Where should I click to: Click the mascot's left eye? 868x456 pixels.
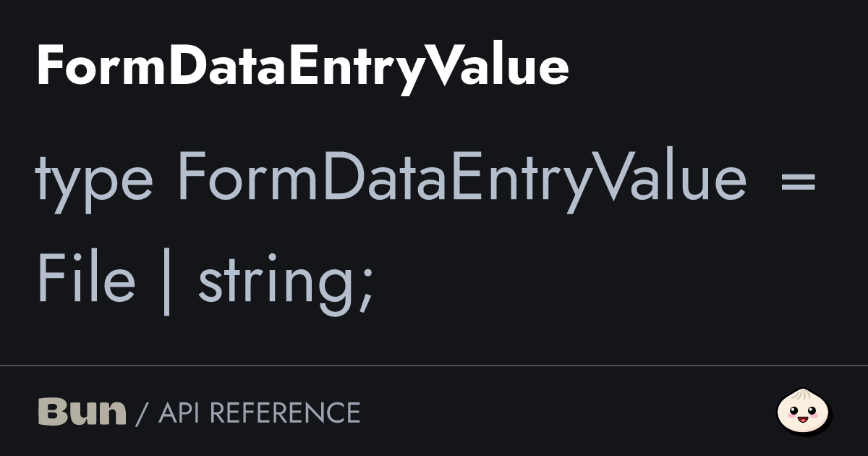coord(795,412)
